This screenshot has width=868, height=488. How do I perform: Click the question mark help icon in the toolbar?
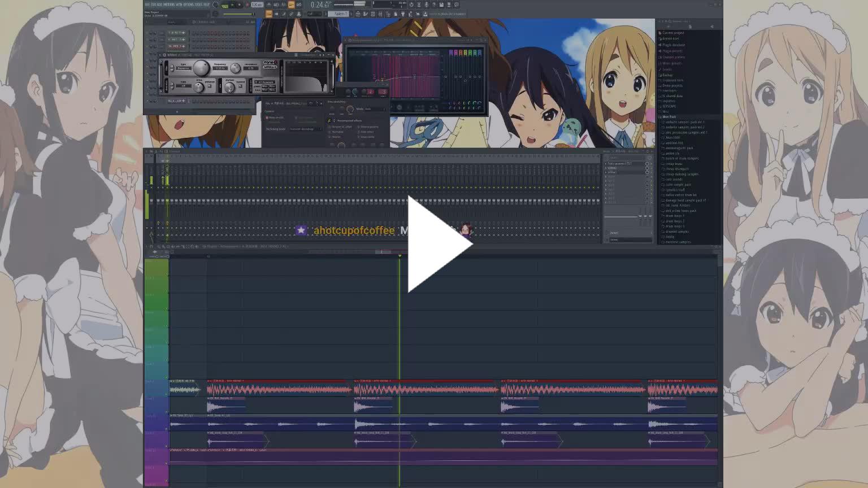click(434, 5)
